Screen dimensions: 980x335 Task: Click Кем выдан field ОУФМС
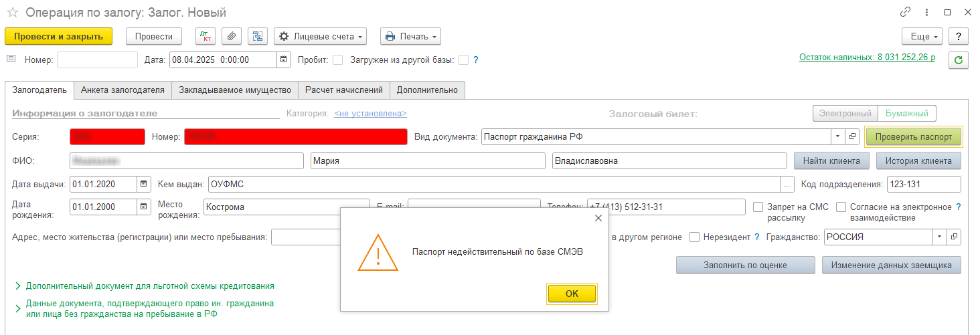point(495,184)
